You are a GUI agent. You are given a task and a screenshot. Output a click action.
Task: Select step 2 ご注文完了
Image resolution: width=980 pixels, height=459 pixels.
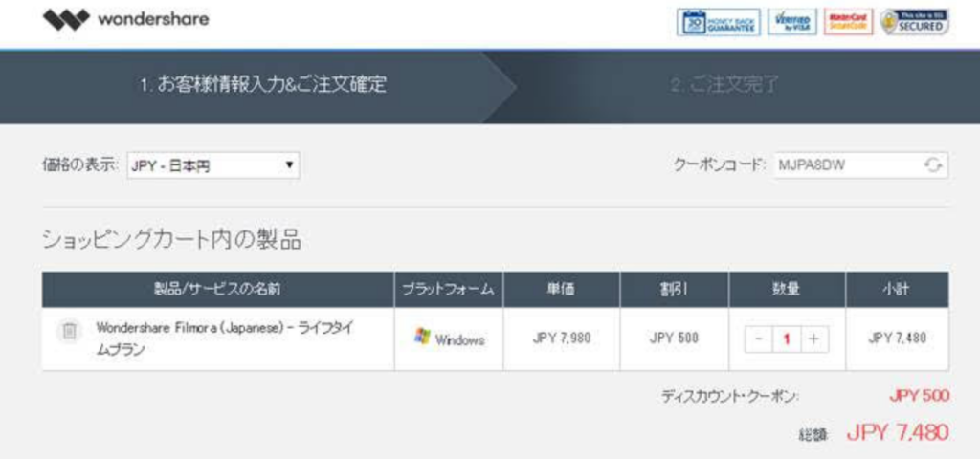click(x=725, y=85)
